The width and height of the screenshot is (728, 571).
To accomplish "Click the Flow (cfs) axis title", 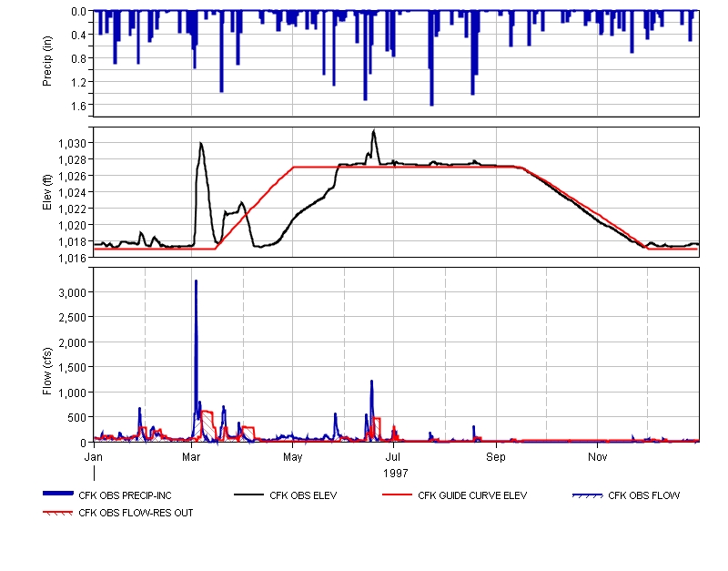I will [47, 372].
